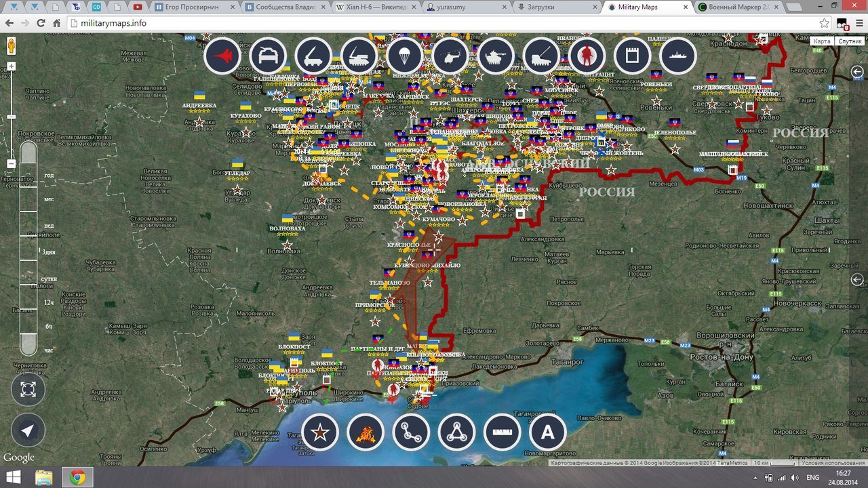The image size is (868, 488).
Task: Open the 'Военный Маркер' browser tab
Action: click(x=739, y=7)
